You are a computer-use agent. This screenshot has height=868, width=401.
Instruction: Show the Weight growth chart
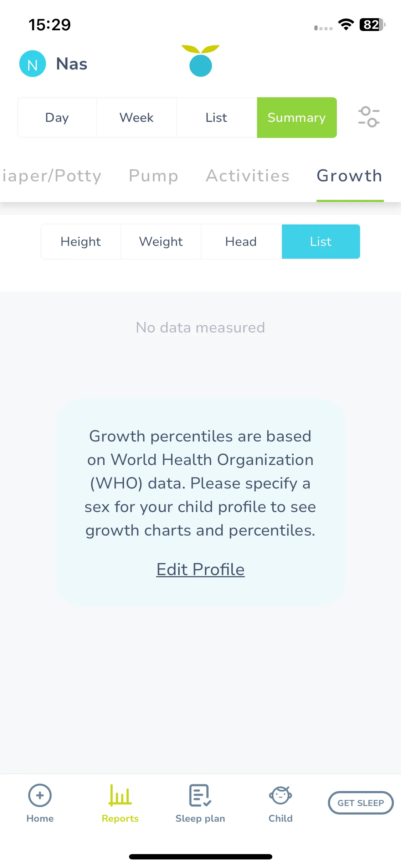[161, 242]
